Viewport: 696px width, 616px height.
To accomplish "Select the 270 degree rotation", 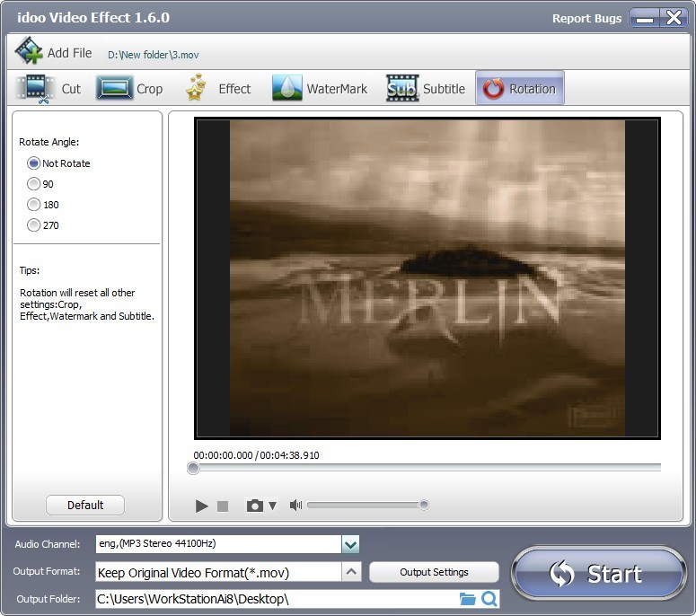I will pyautogui.click(x=34, y=225).
